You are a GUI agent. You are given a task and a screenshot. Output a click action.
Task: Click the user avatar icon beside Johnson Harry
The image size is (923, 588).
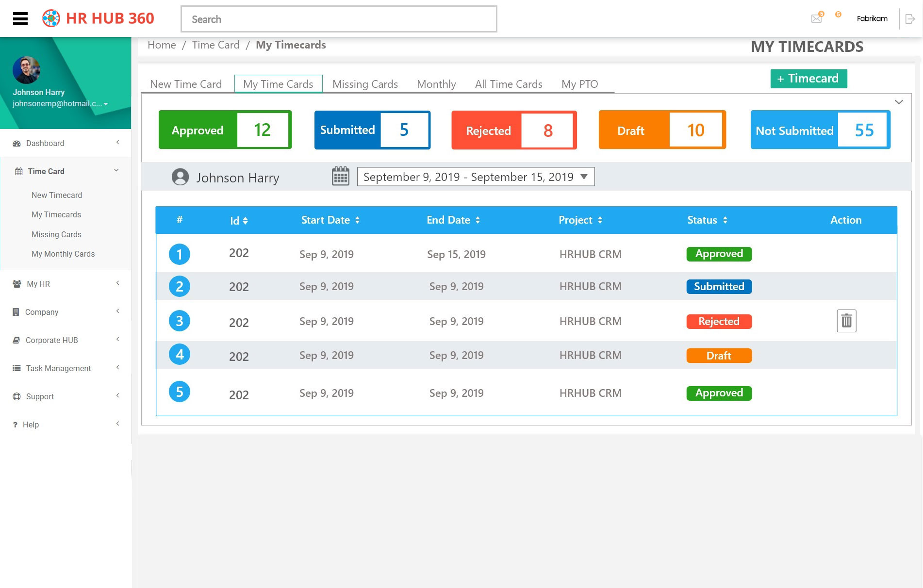click(x=180, y=177)
